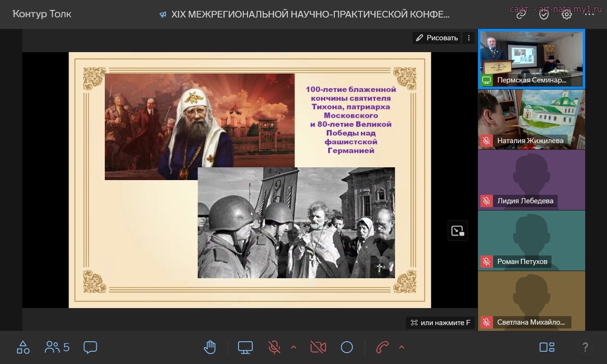Click the conference title XIX МЕЖРЕГИОНАЛЬНОЙ

coord(311,14)
